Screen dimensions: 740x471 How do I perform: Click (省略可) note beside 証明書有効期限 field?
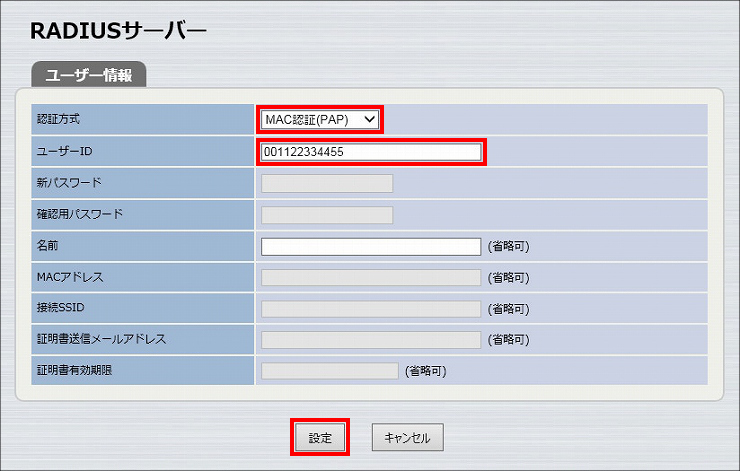click(426, 371)
